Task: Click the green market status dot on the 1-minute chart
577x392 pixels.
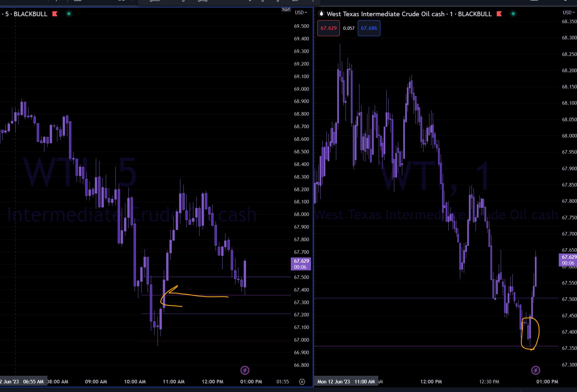Action: 513,14
